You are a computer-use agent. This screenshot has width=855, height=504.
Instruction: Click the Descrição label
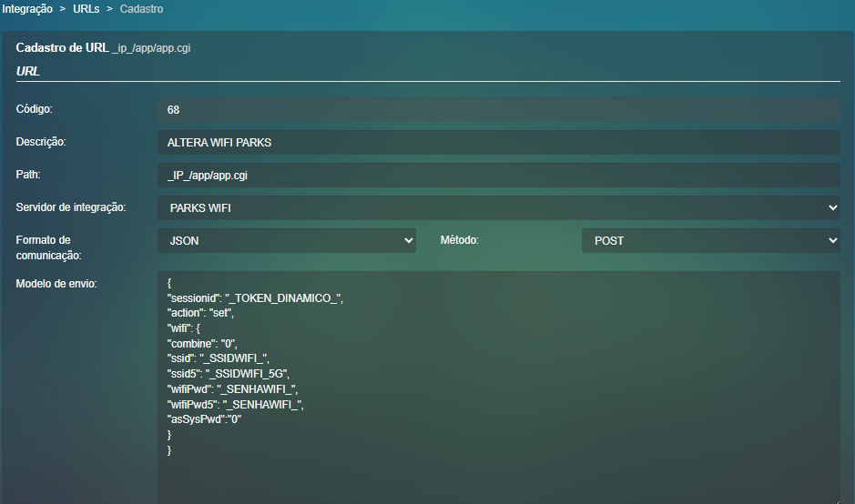tap(42, 142)
